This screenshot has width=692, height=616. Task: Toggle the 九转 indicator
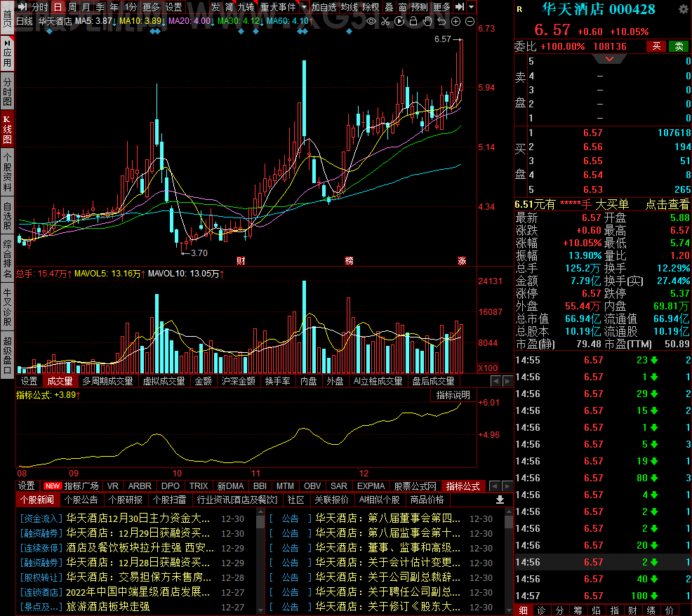[x=246, y=7]
